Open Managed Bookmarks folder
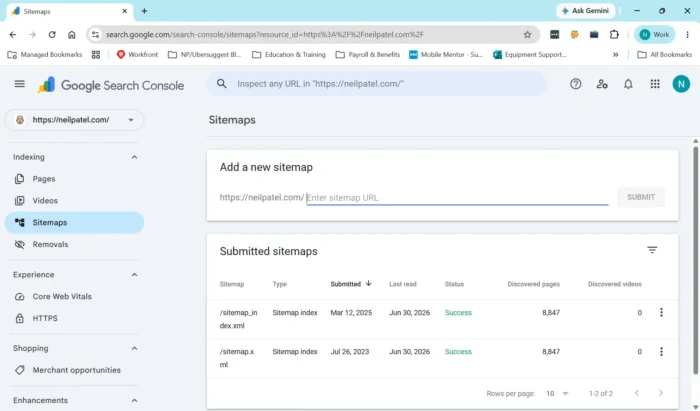This screenshot has width=700, height=411. point(45,54)
